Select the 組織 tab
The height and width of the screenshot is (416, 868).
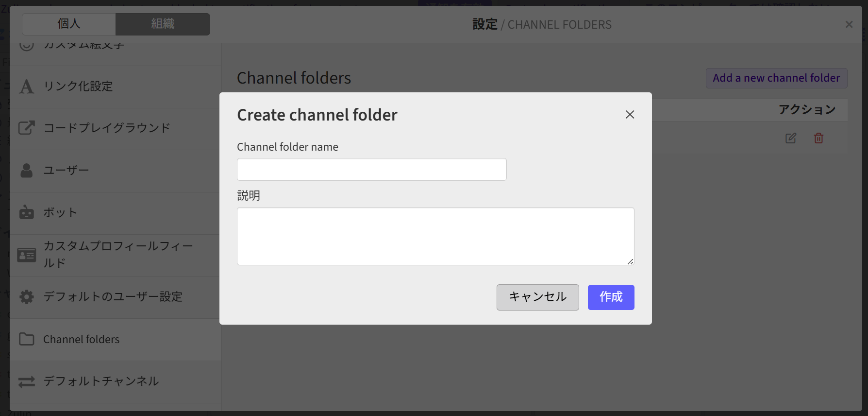coord(163,24)
